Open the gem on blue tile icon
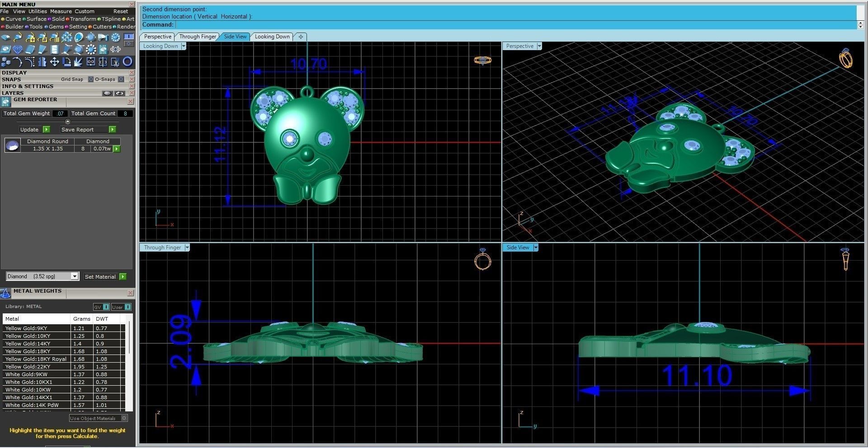Screen dimensions: 868x448 click(5, 49)
